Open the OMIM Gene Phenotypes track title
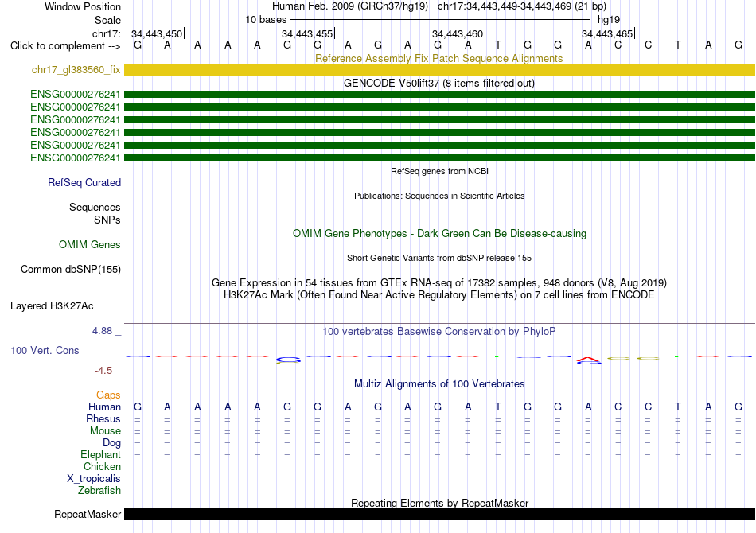Viewport: 756px width, 533px height. [x=439, y=233]
